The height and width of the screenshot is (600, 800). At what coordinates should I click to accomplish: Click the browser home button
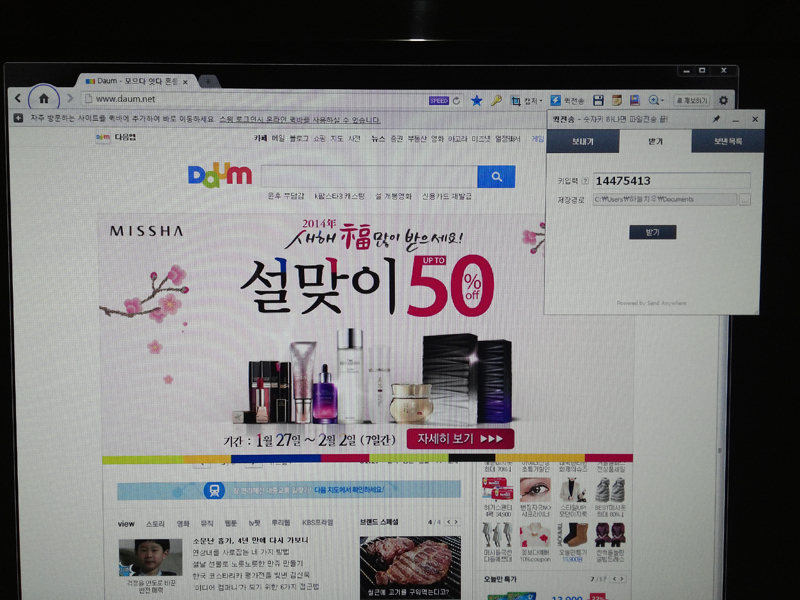tap(44, 98)
